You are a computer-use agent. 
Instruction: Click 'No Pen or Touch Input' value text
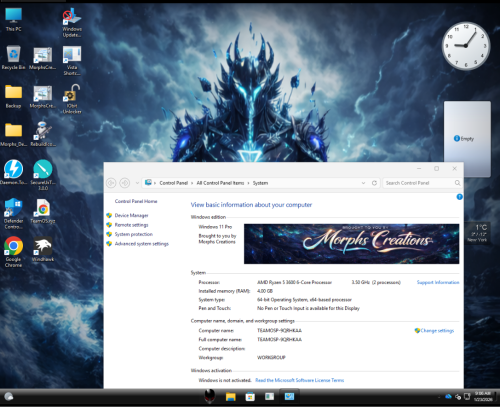click(x=308, y=308)
